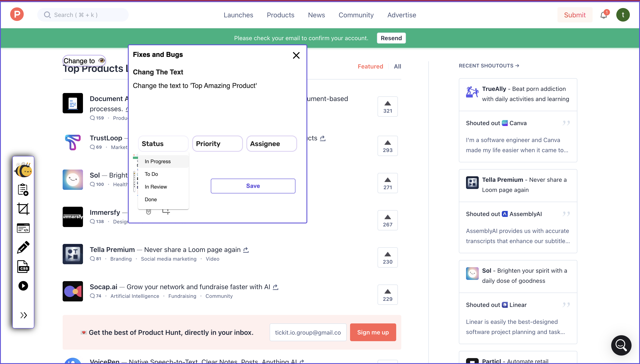The width and height of the screenshot is (640, 364).
Task: Click the Artificial Intelligence topic tag
Action: click(135, 296)
